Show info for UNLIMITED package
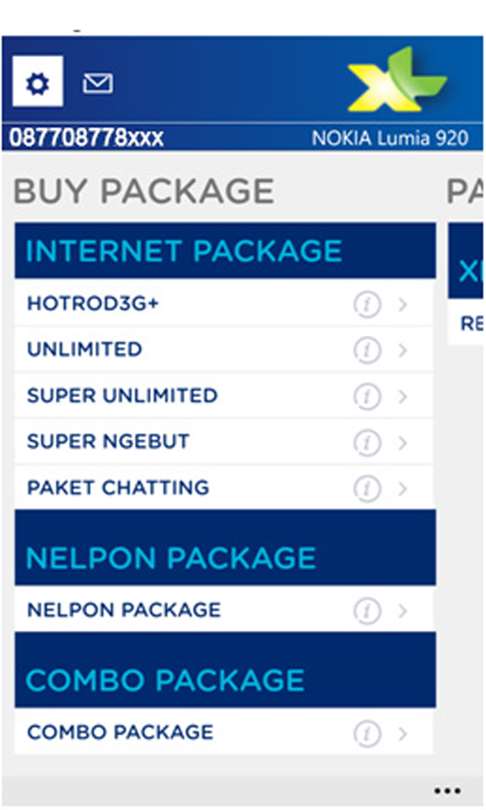Viewport: 486px width, 810px height. click(367, 350)
